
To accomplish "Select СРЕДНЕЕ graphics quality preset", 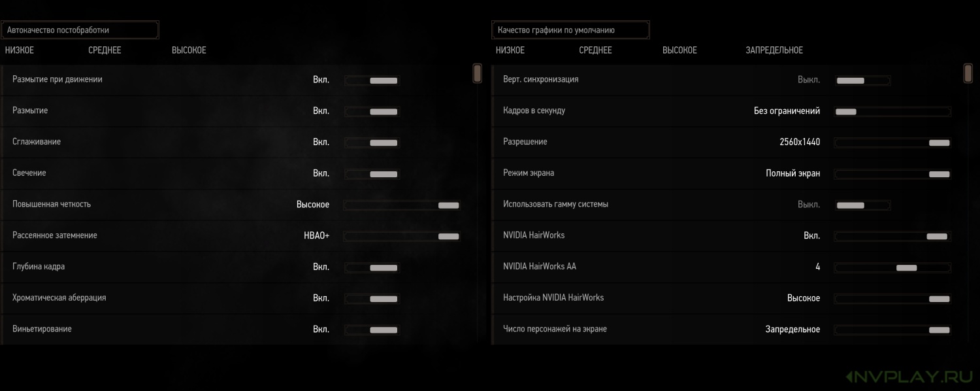I will pyautogui.click(x=595, y=50).
